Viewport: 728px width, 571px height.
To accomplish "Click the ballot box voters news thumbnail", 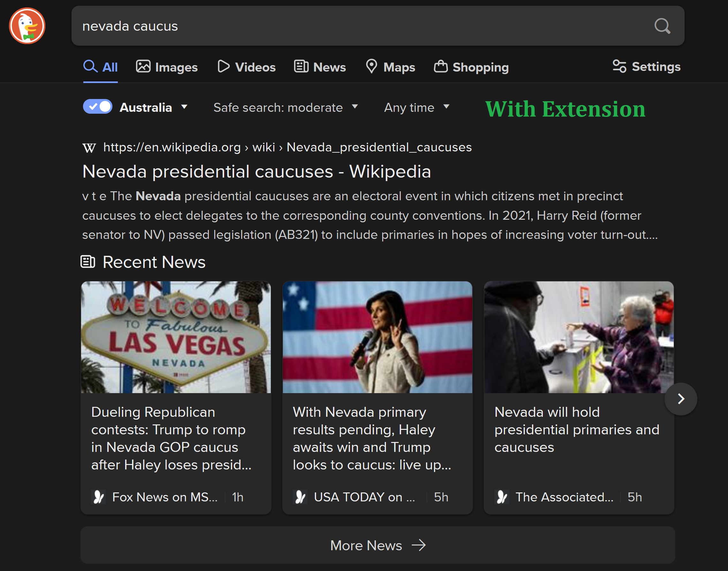I will [579, 337].
